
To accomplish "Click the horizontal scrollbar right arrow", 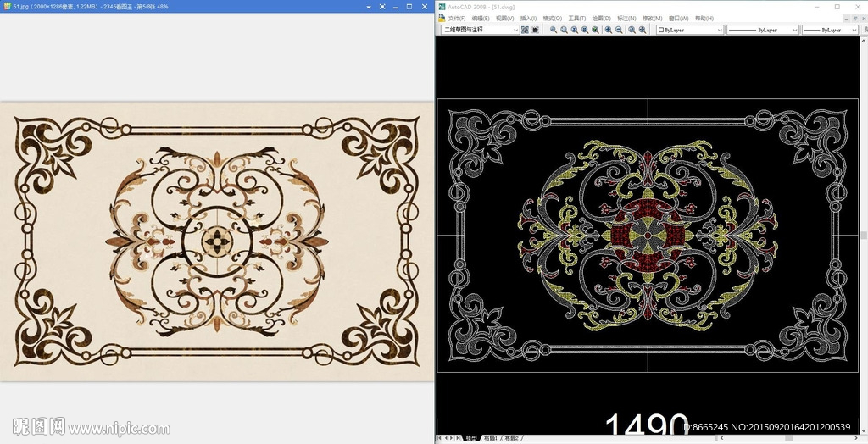I will tap(856, 438).
